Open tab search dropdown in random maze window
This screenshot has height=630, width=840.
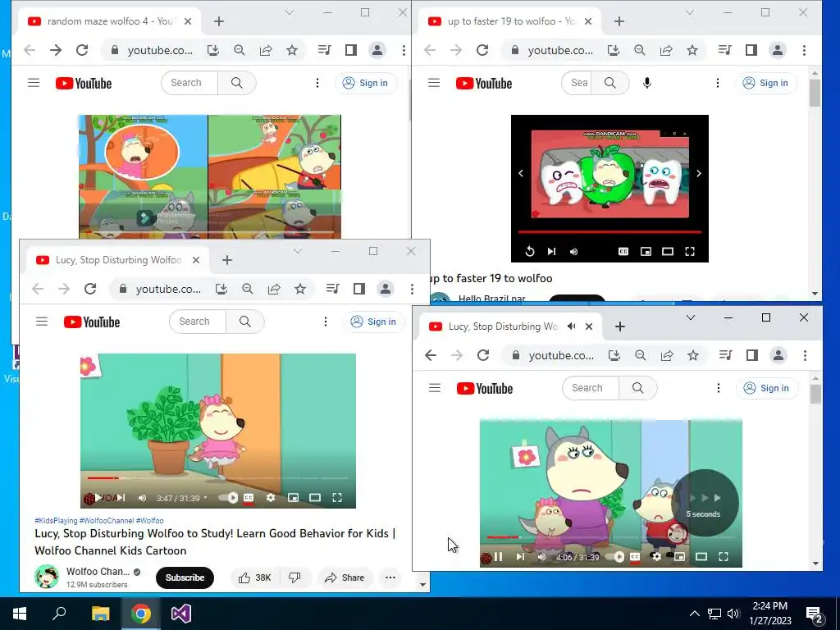(x=290, y=12)
